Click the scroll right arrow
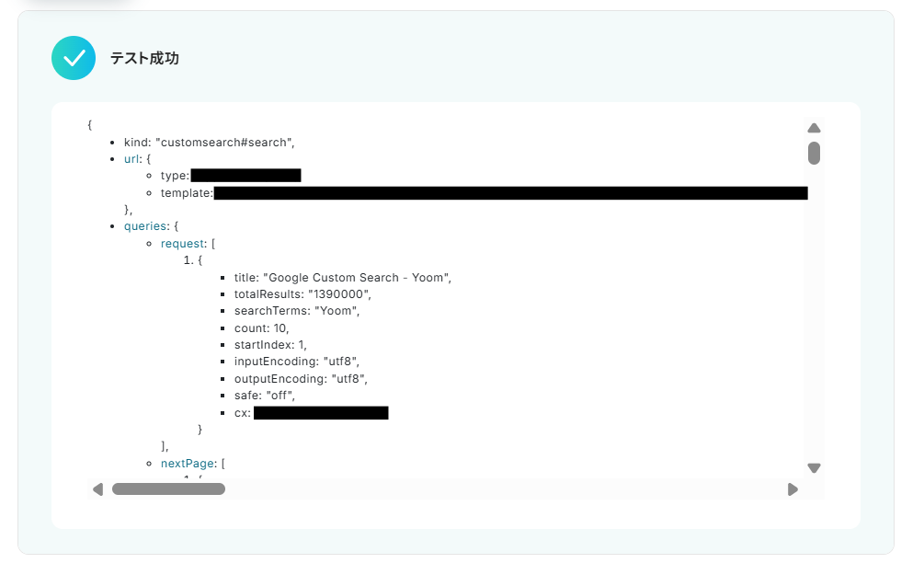Viewport: 924px width, 563px height. [x=793, y=489]
